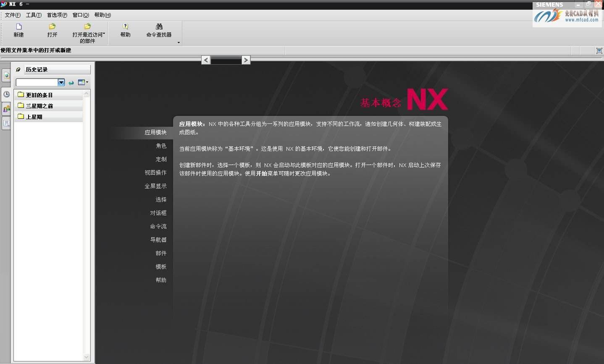604x364 pixels.
Task: Expand the 更旧的条目 folder
Action: 48,95
